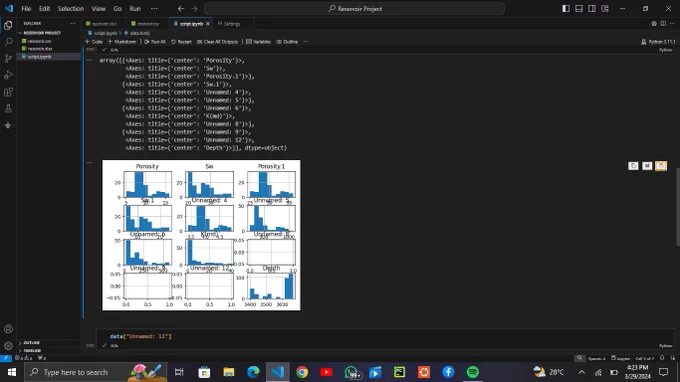Click the bottom activity bar extension icon

tap(8, 125)
